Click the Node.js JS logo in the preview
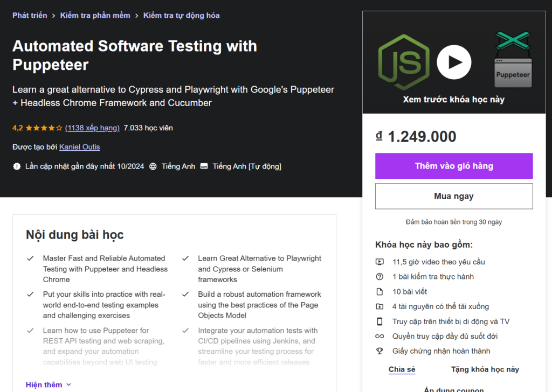 (404, 62)
